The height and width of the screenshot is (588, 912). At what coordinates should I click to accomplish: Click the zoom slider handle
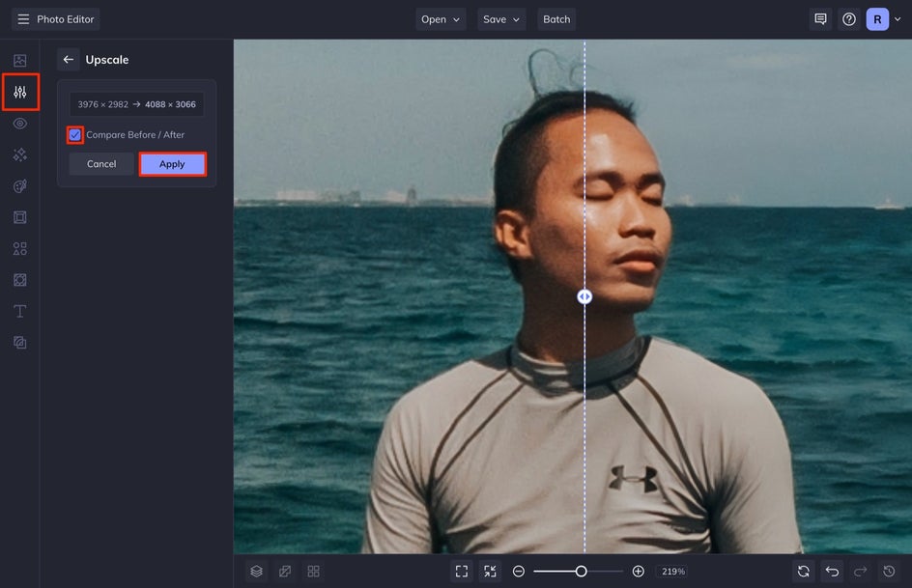pos(581,572)
